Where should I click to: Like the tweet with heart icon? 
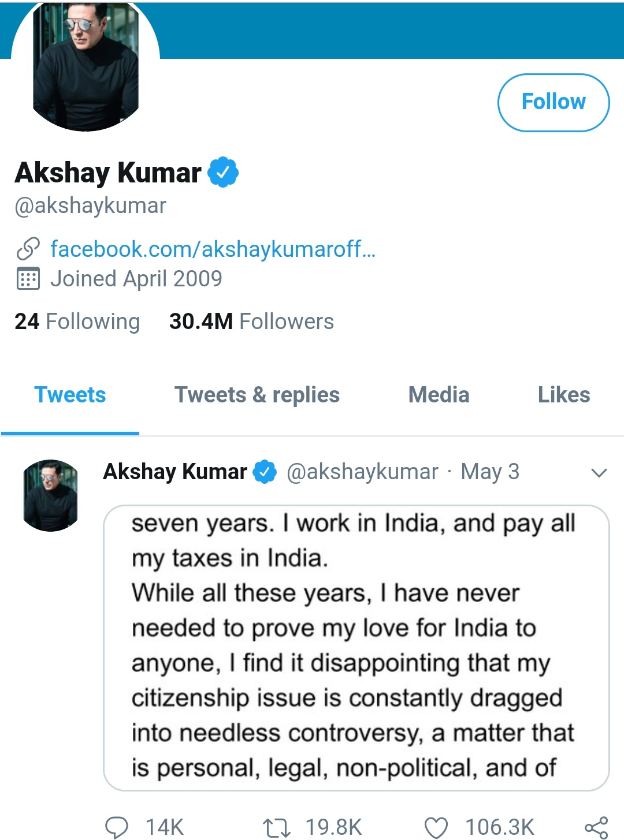point(436,827)
